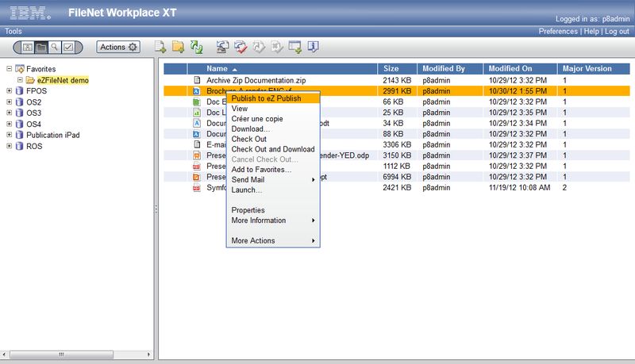Expand the OS3 object store
Viewport: 635px width, 364px height.
[9, 113]
